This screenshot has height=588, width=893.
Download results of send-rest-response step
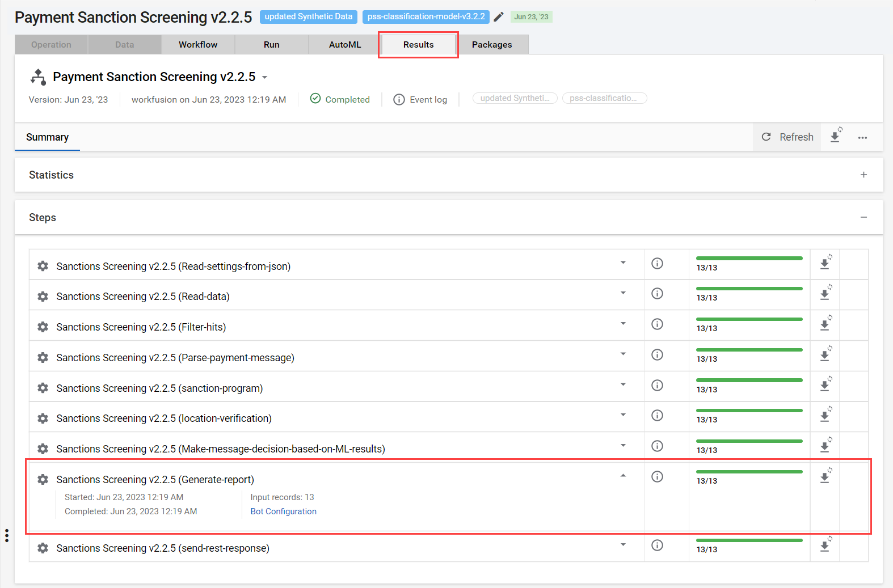pos(825,545)
